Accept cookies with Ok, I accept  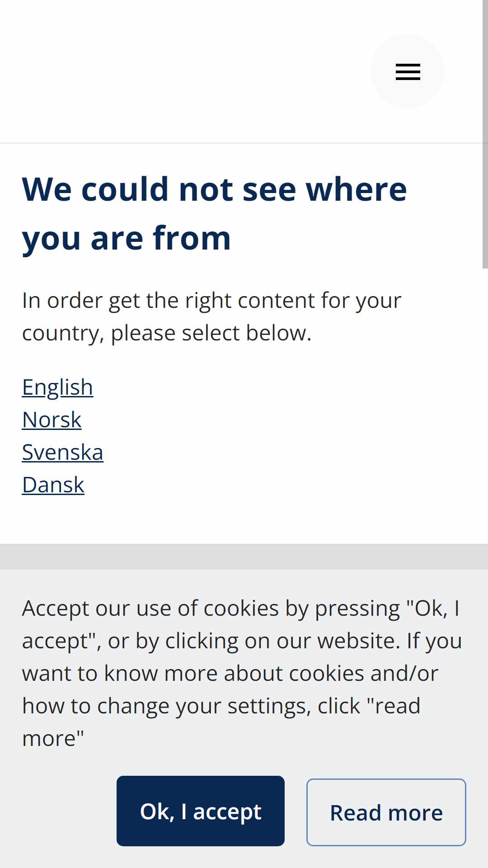(x=201, y=811)
